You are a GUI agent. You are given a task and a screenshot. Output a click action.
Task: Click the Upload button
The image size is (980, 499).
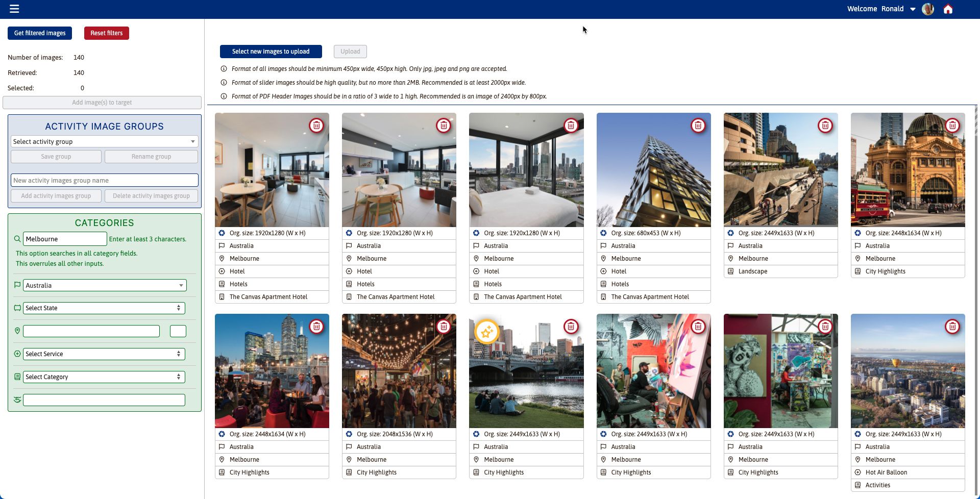pos(350,52)
